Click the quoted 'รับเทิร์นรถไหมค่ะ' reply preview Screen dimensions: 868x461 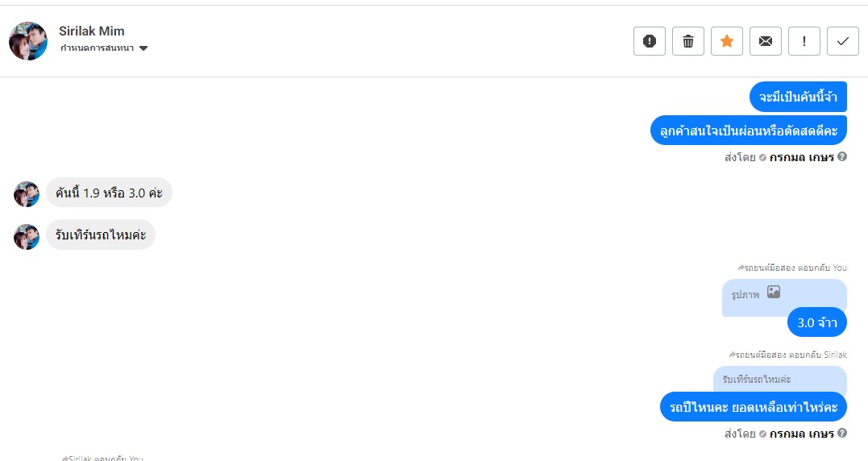[x=757, y=379]
